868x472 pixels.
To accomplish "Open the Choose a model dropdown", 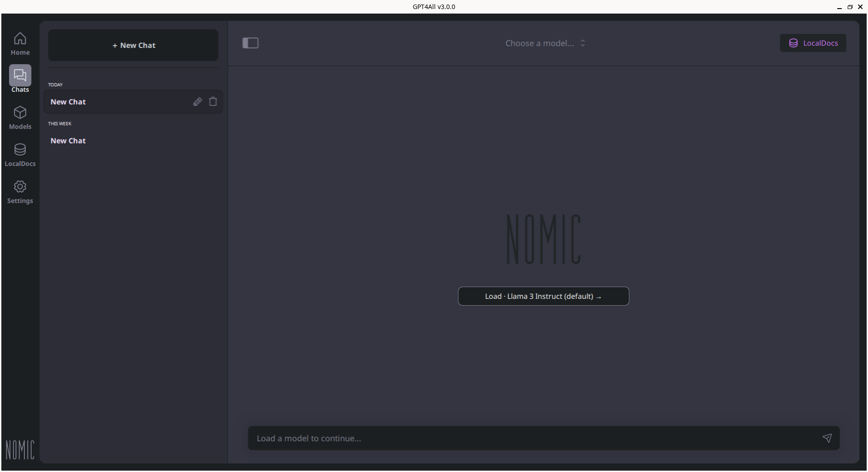I will click(545, 43).
